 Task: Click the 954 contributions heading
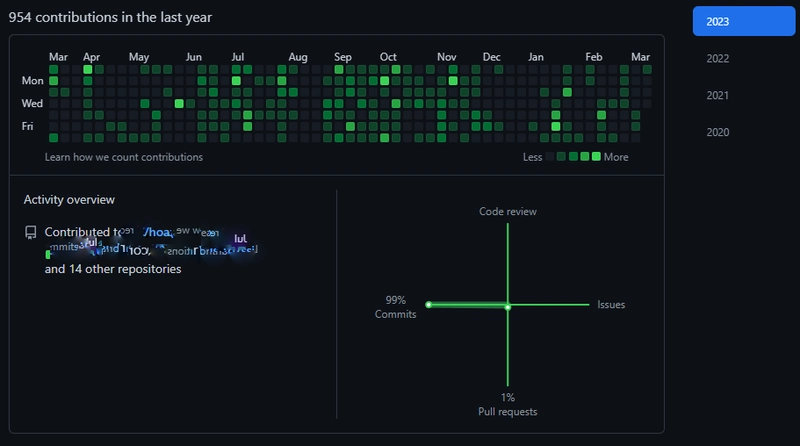(110, 17)
